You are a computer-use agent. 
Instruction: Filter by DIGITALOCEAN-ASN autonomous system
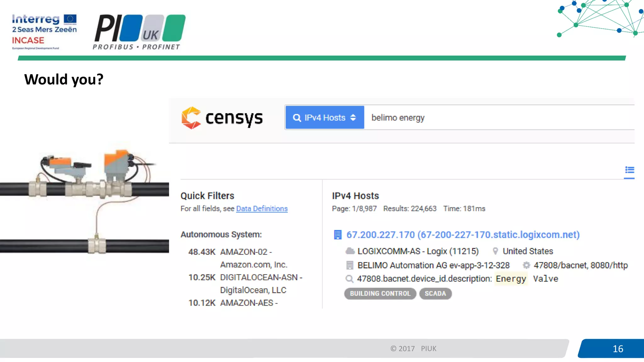261,277
